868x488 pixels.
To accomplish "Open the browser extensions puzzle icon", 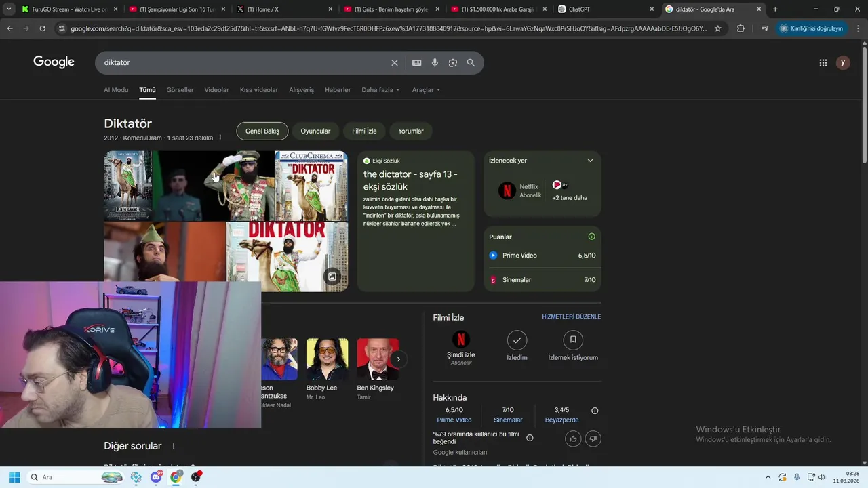I will 741,28.
